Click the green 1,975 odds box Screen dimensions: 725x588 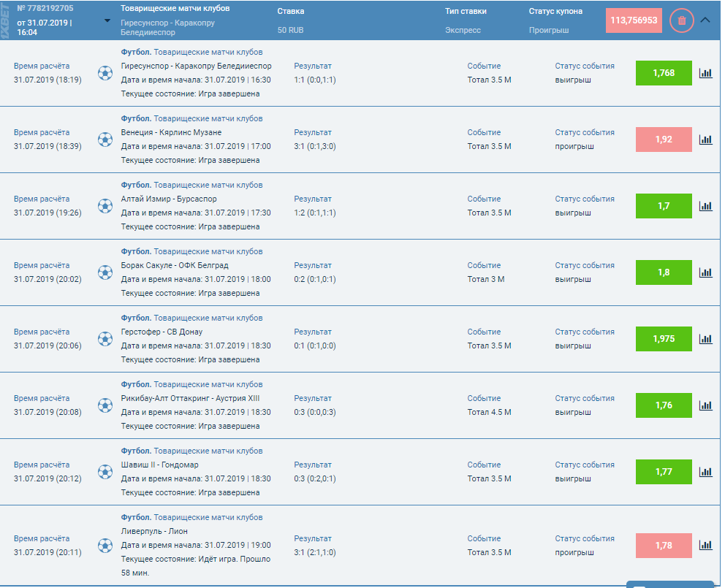(x=664, y=339)
